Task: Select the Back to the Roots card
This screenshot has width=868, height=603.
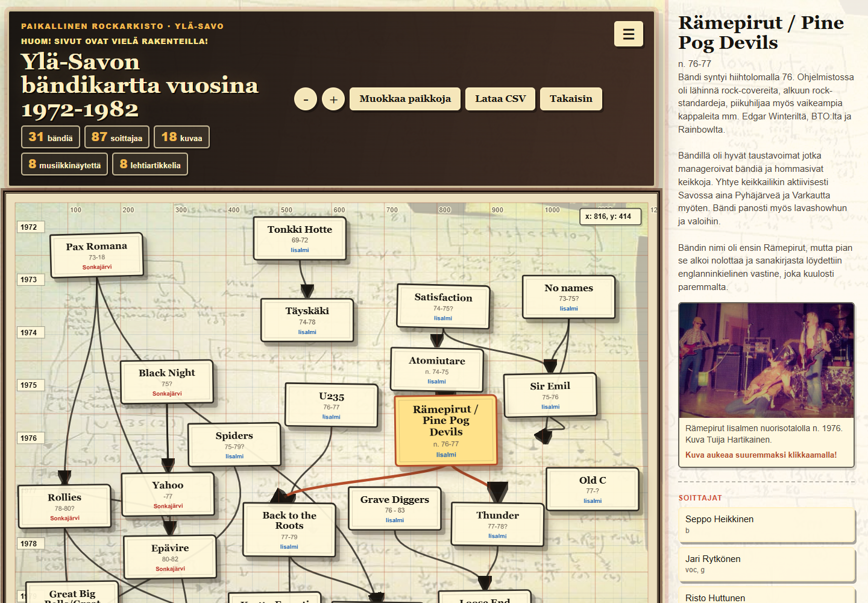Action: point(289,530)
